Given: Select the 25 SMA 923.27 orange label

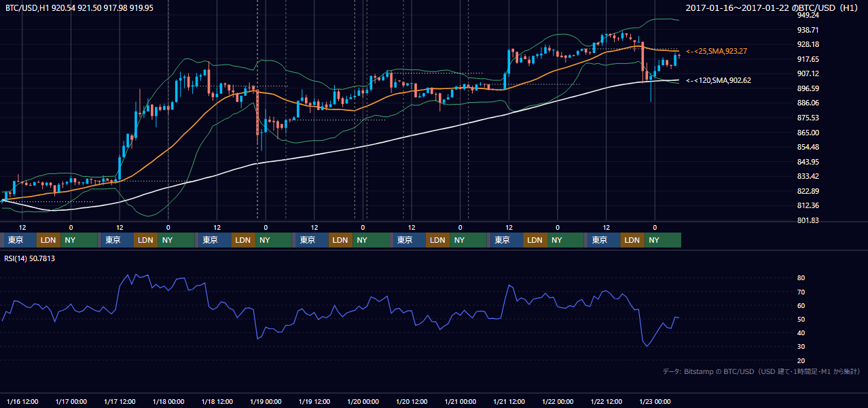Looking at the screenshot, I should [x=717, y=51].
